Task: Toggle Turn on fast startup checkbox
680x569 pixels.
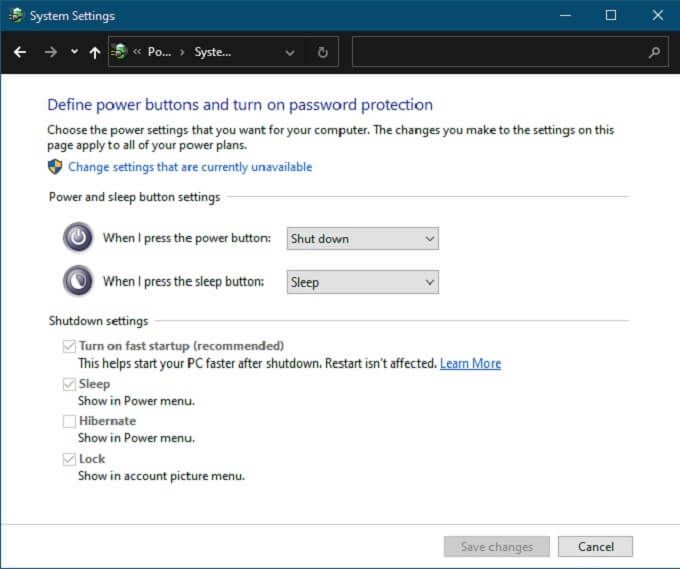Action: [69, 346]
